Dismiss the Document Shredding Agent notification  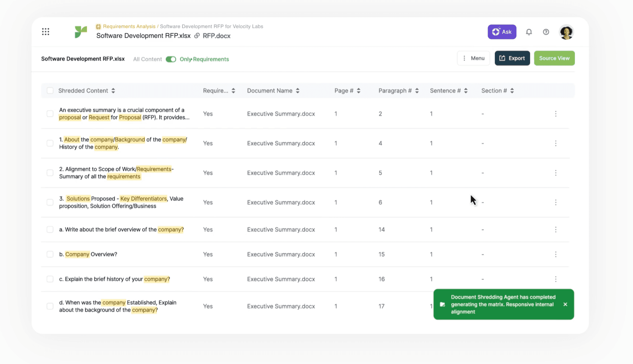(x=565, y=304)
